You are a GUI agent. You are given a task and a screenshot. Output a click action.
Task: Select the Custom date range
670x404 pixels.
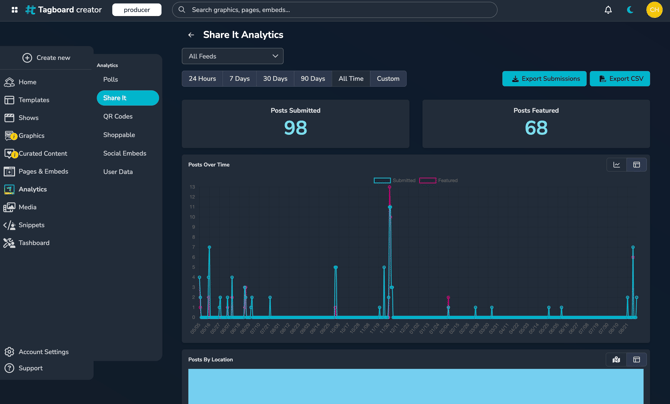388,79
